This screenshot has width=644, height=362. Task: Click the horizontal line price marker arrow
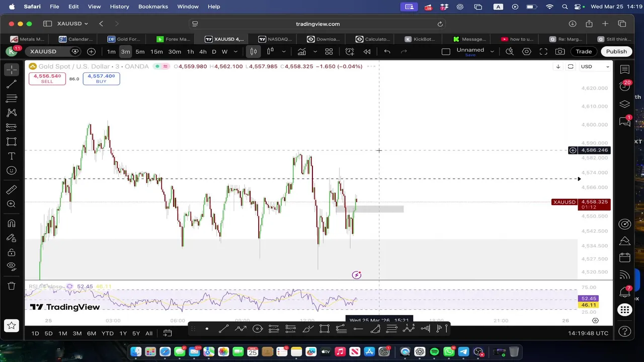tap(579, 179)
